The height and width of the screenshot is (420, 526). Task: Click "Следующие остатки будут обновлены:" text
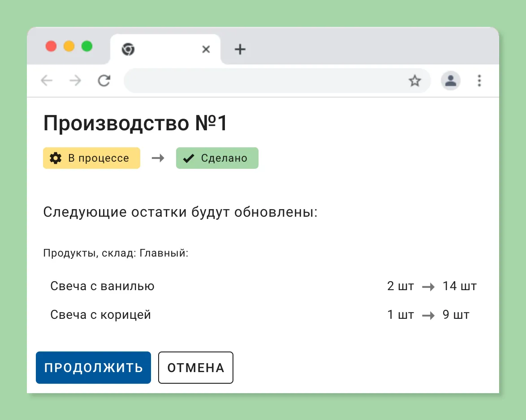click(x=180, y=212)
